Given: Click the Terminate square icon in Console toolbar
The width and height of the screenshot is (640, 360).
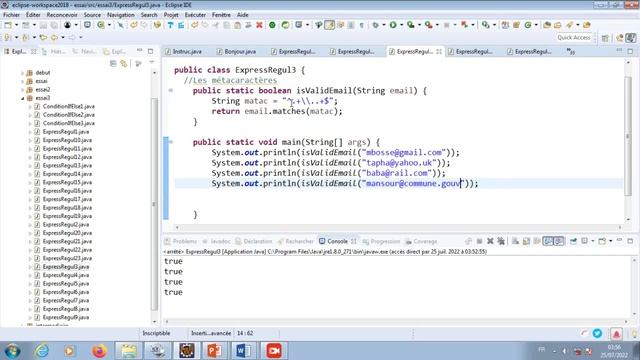Looking at the screenshot, I should click(480, 241).
